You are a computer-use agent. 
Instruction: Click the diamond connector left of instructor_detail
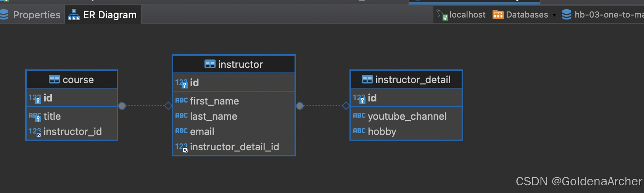coord(346,106)
